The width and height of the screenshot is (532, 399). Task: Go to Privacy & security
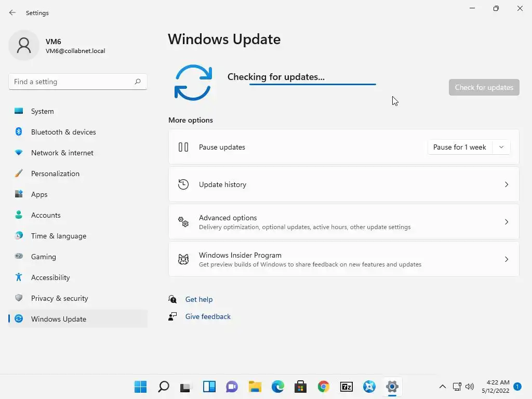[x=78, y=298]
